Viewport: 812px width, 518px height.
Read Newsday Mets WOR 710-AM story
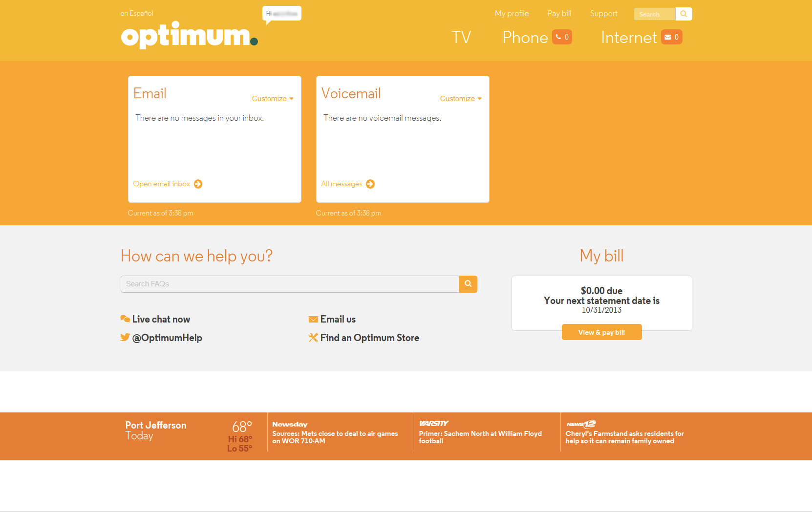335,437
